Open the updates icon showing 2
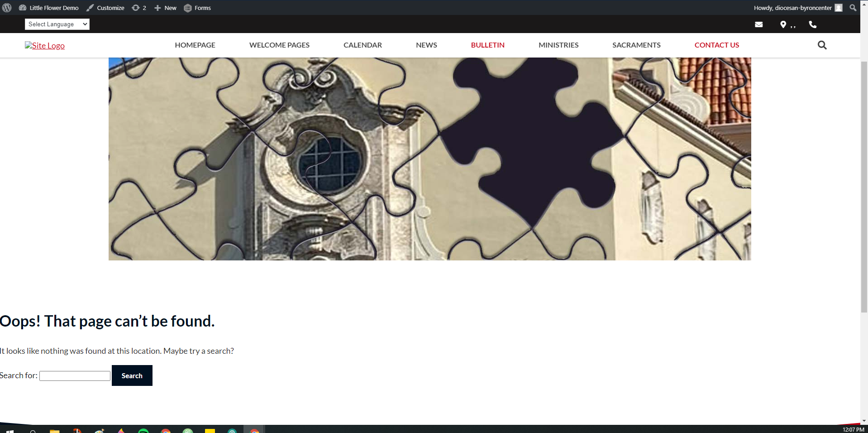The height and width of the screenshot is (433, 868). 138,8
